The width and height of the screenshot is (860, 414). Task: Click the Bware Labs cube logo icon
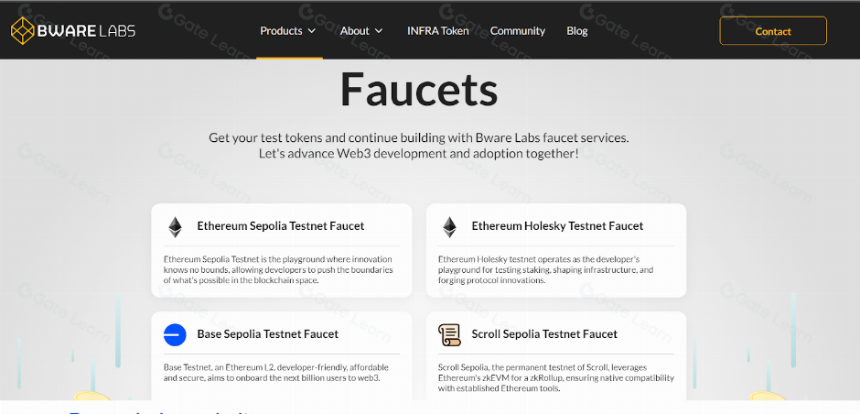pos(22,31)
